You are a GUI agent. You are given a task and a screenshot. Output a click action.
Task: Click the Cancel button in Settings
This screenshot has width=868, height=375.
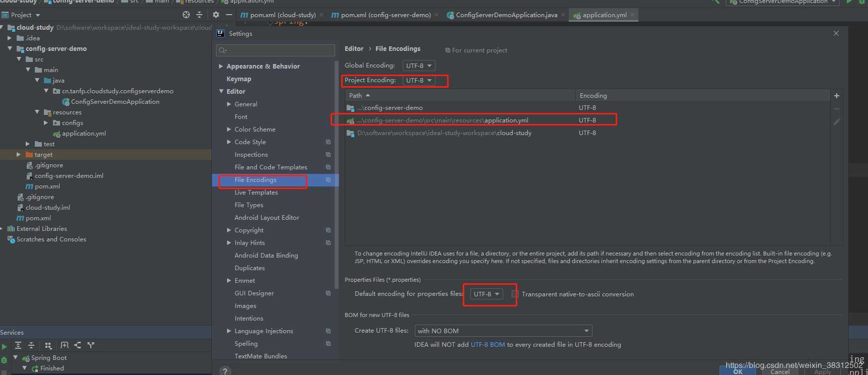780,371
